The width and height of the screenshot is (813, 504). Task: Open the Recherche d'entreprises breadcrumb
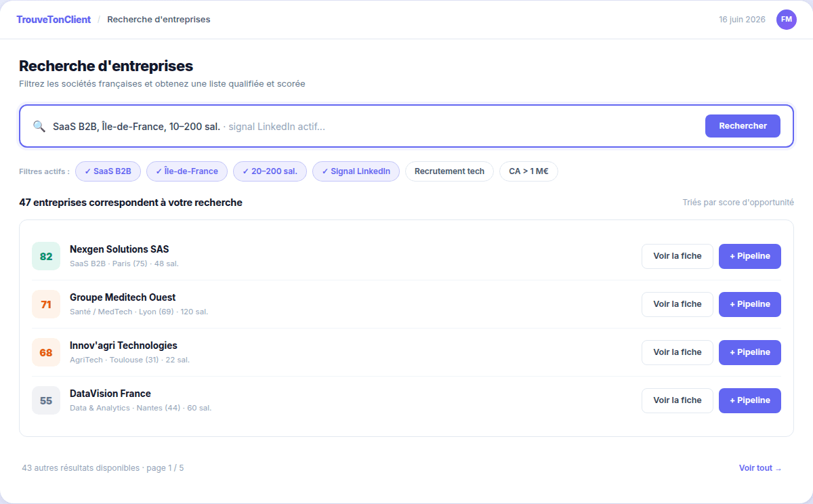click(159, 20)
